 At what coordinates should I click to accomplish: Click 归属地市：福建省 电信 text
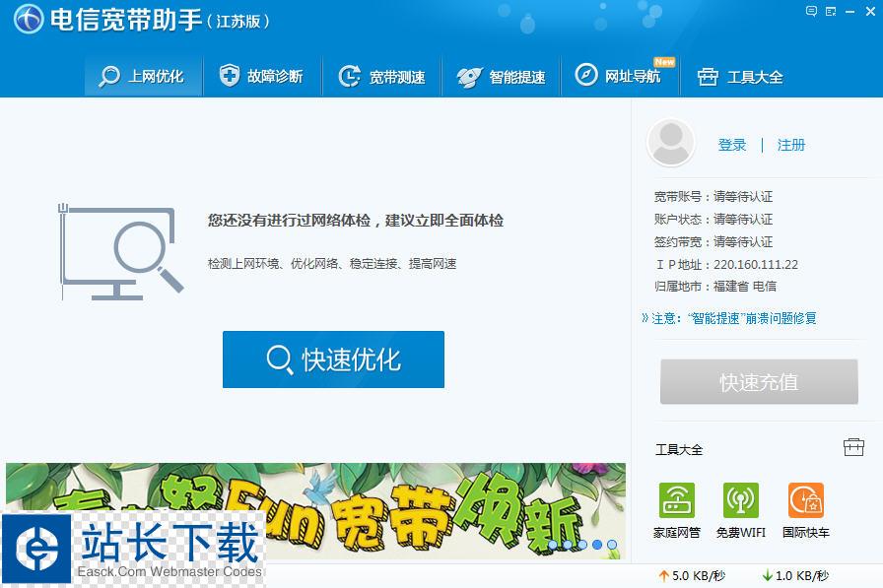tap(715, 287)
